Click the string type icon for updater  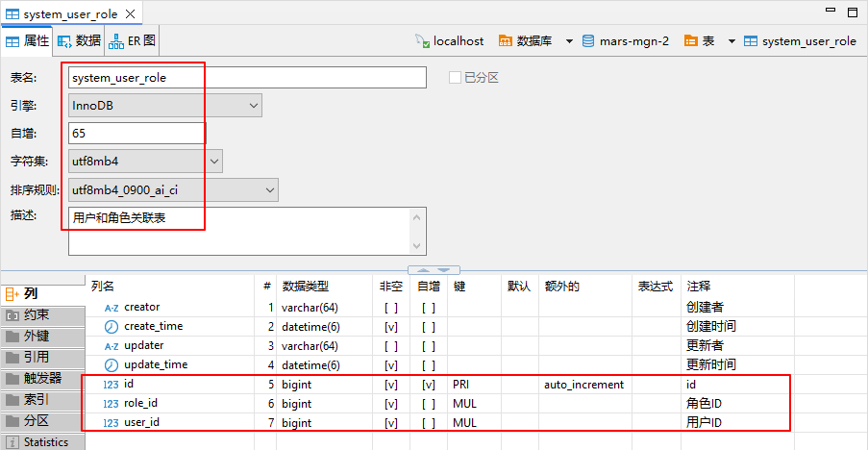[x=112, y=346]
